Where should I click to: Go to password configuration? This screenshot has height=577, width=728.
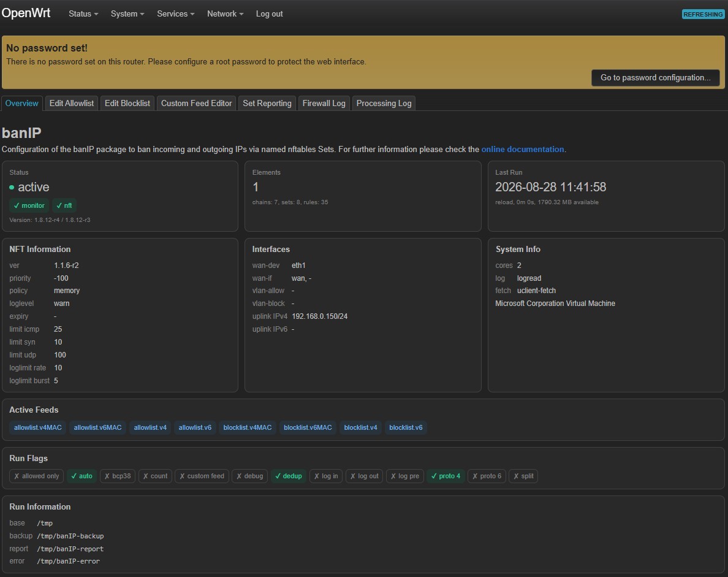(x=655, y=78)
